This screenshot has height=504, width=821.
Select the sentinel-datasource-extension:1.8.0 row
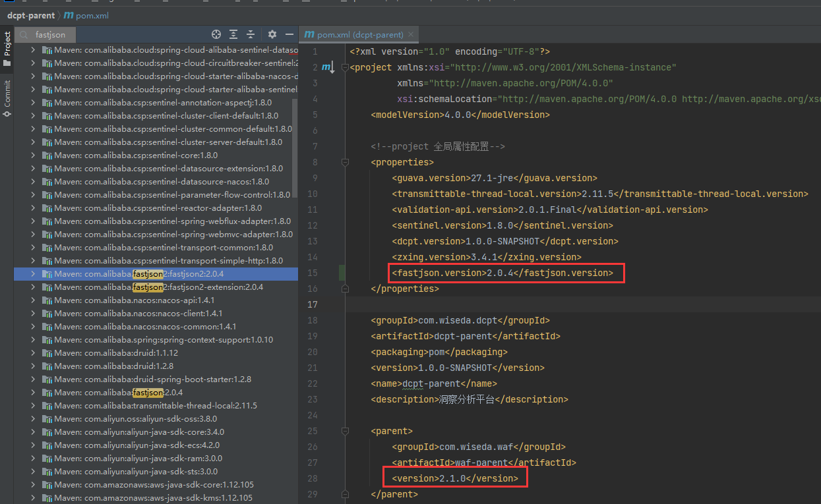[x=156, y=169]
